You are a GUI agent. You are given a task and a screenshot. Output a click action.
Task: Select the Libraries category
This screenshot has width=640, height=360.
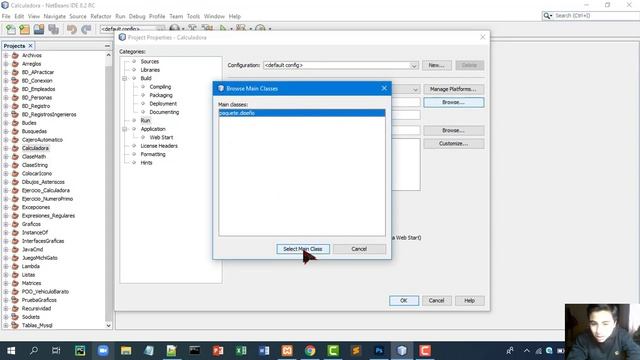pos(150,70)
